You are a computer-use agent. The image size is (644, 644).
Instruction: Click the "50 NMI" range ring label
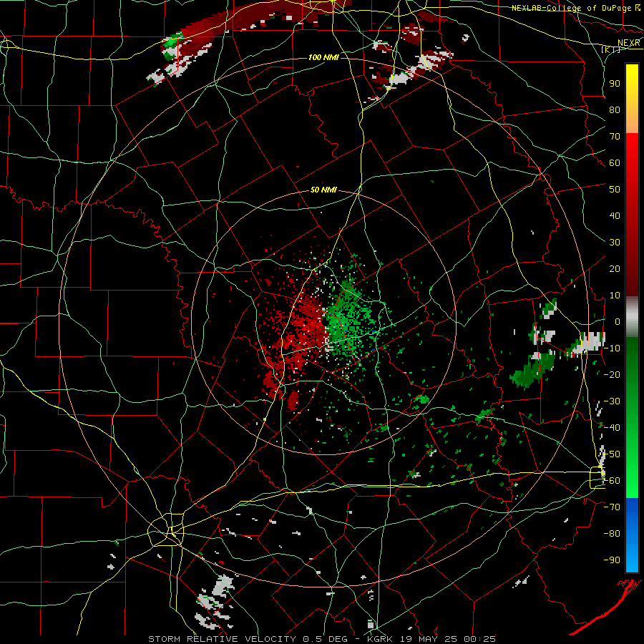323,190
